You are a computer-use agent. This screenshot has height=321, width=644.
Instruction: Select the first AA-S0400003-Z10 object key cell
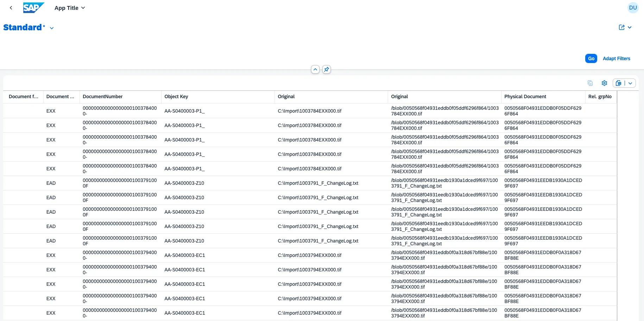[x=184, y=183]
